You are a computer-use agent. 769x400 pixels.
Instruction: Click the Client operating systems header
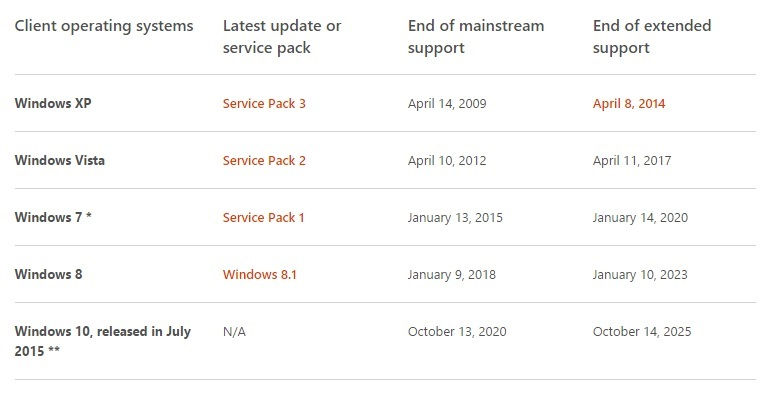[x=104, y=26]
